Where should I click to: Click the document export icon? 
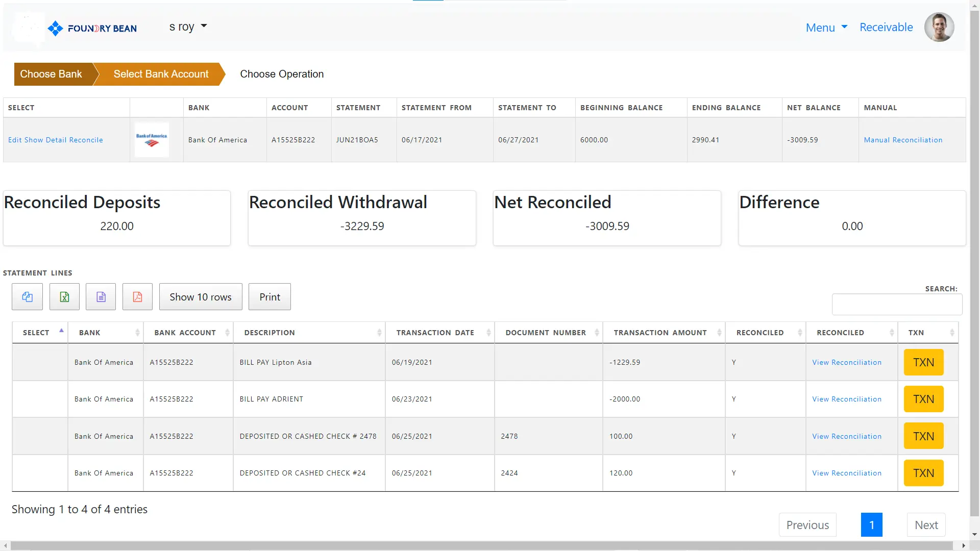[x=101, y=296]
